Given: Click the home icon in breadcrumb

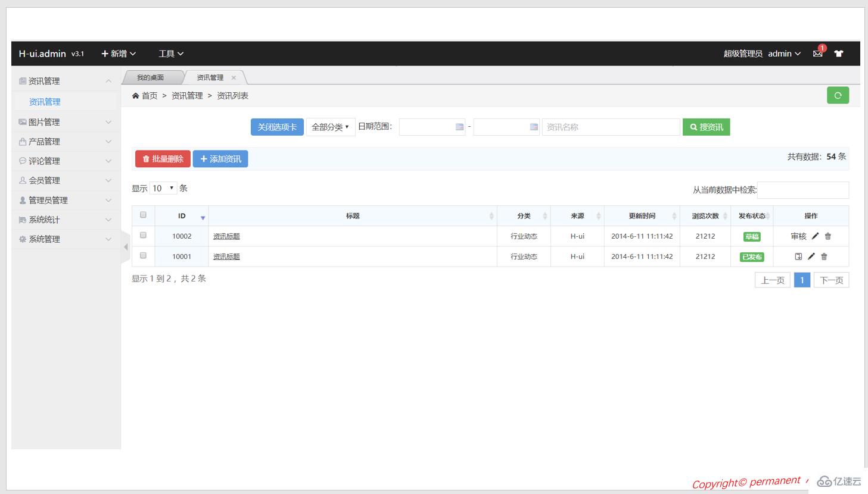Looking at the screenshot, I should click(135, 96).
